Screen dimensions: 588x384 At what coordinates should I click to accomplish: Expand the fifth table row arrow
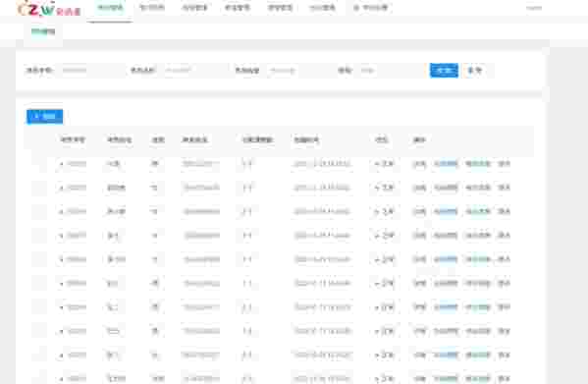click(61, 259)
